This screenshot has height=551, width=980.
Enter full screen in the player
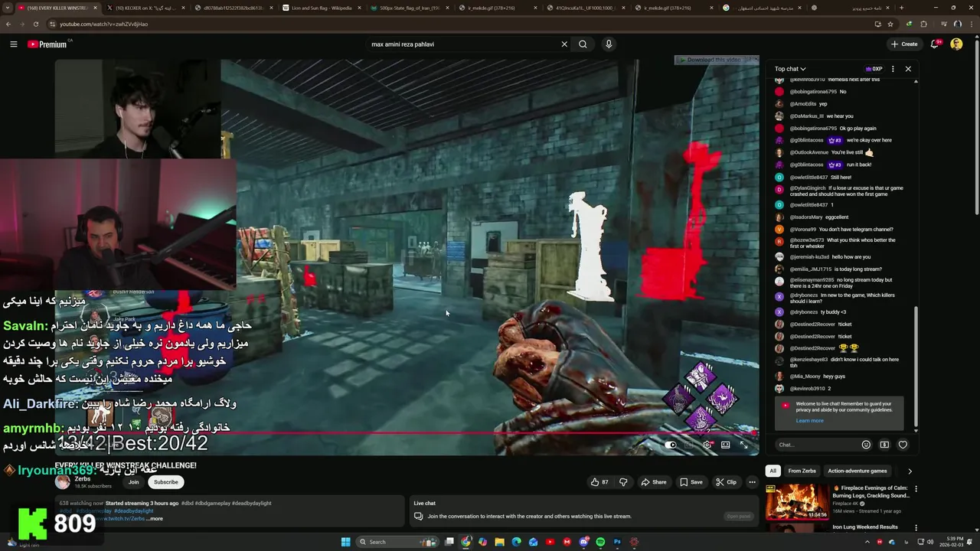(x=743, y=445)
